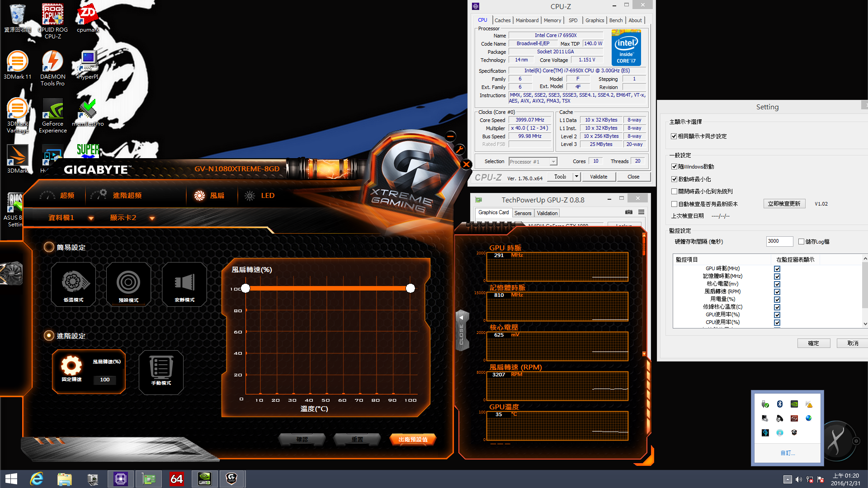Uncheck GPU clock (MHz) monitoring chart checkbox
Image resolution: width=868 pixels, height=488 pixels.
777,268
